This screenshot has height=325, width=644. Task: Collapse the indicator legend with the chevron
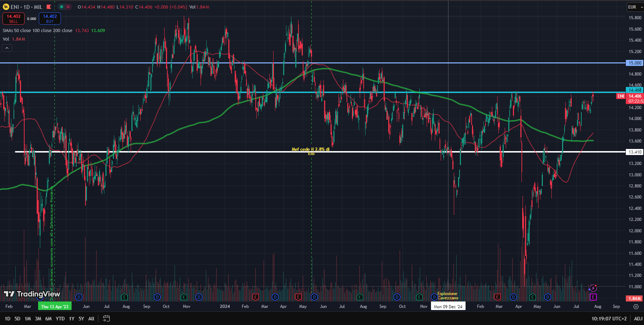tap(7, 48)
